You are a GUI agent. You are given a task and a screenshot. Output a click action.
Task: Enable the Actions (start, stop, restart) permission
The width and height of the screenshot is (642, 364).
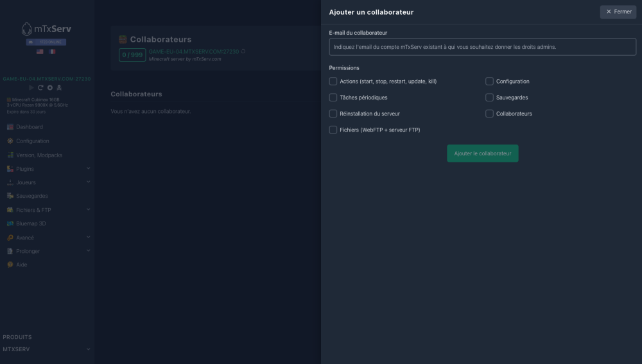click(x=333, y=82)
